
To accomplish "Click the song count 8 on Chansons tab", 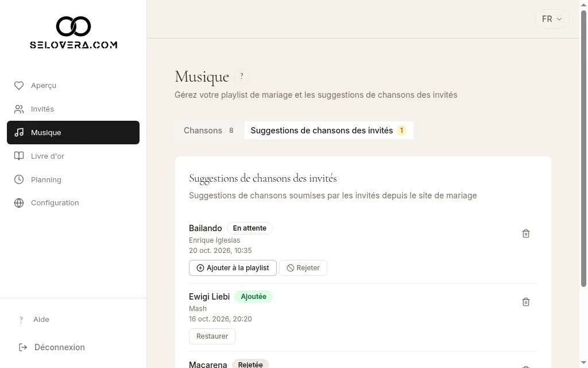I will [x=231, y=131].
